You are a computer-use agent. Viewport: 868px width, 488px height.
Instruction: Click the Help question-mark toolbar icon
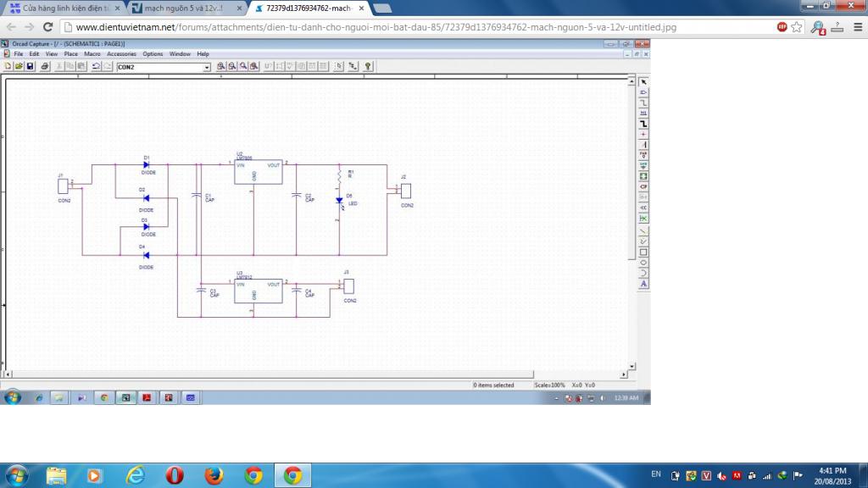point(368,66)
